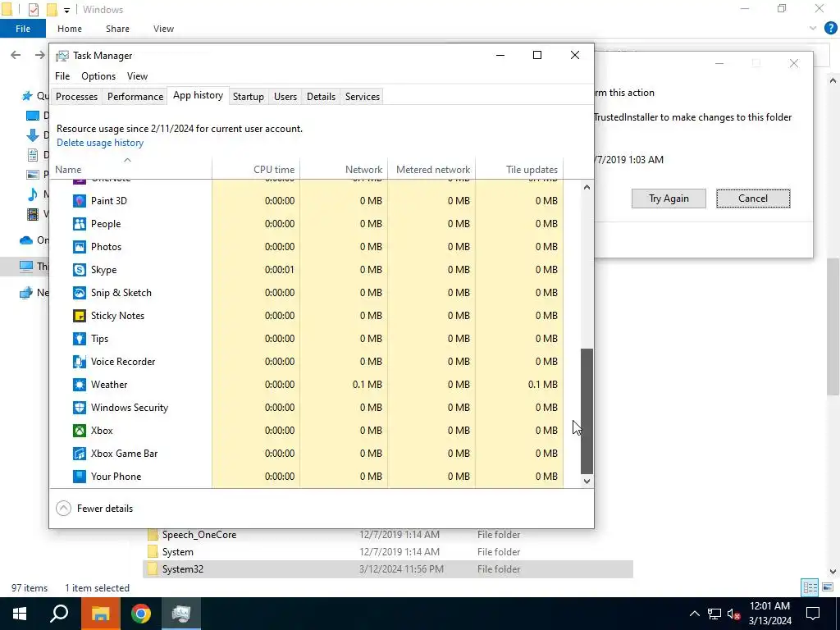
Task: Click Try Again in the dialog
Action: [669, 199]
